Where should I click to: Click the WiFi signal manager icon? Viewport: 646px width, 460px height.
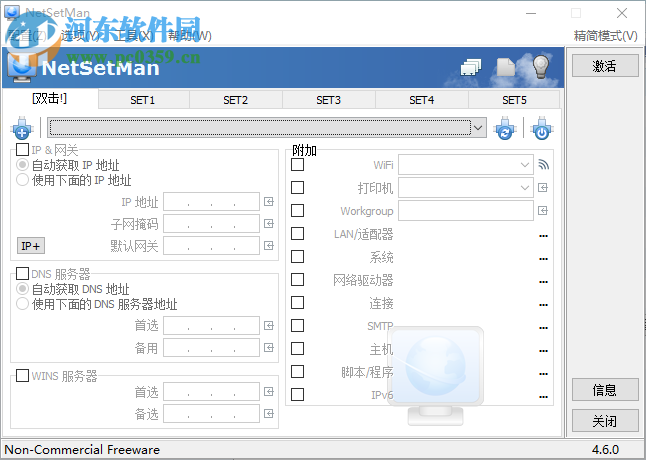point(543,165)
